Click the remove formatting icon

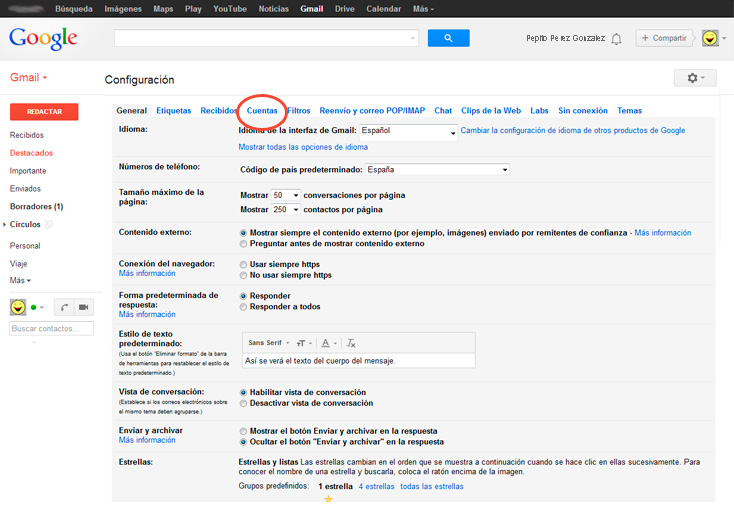(x=351, y=343)
